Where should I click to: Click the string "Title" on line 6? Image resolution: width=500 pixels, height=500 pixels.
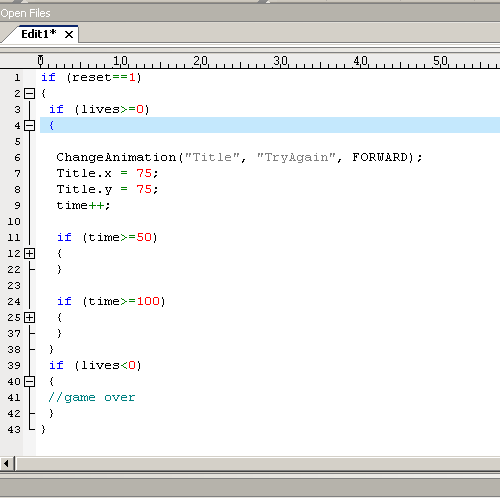point(212,157)
